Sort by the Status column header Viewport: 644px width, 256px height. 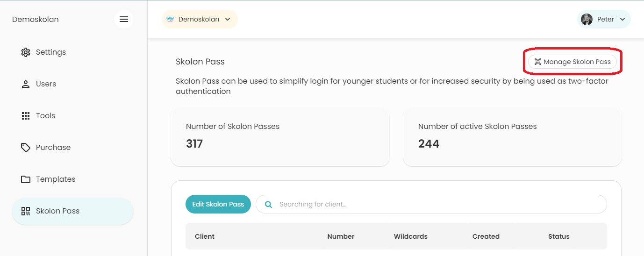coord(559,236)
